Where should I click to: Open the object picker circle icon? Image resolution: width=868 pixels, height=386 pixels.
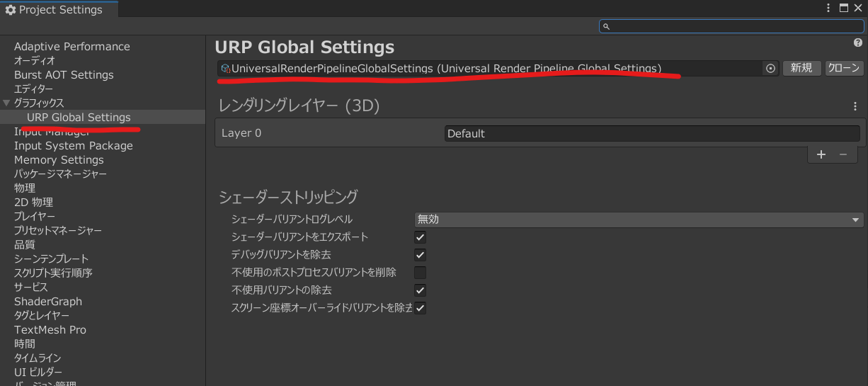(x=771, y=69)
